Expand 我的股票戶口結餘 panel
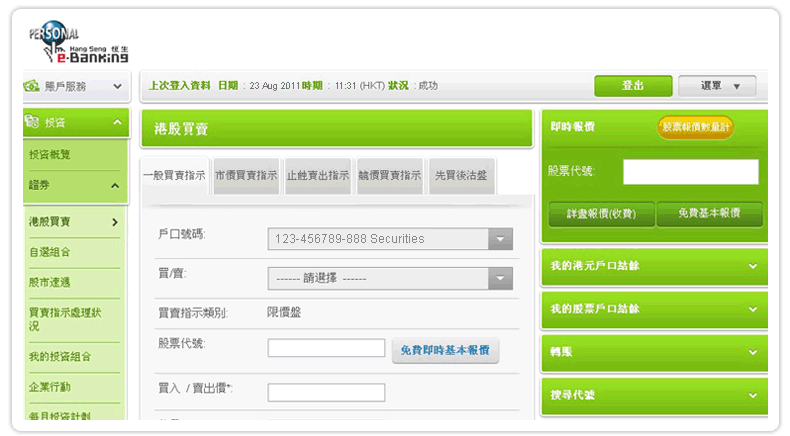 click(x=751, y=309)
